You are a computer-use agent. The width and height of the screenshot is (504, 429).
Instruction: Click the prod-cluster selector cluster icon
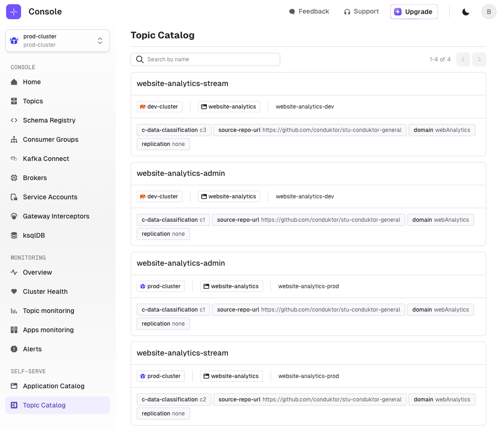[x=14, y=41]
